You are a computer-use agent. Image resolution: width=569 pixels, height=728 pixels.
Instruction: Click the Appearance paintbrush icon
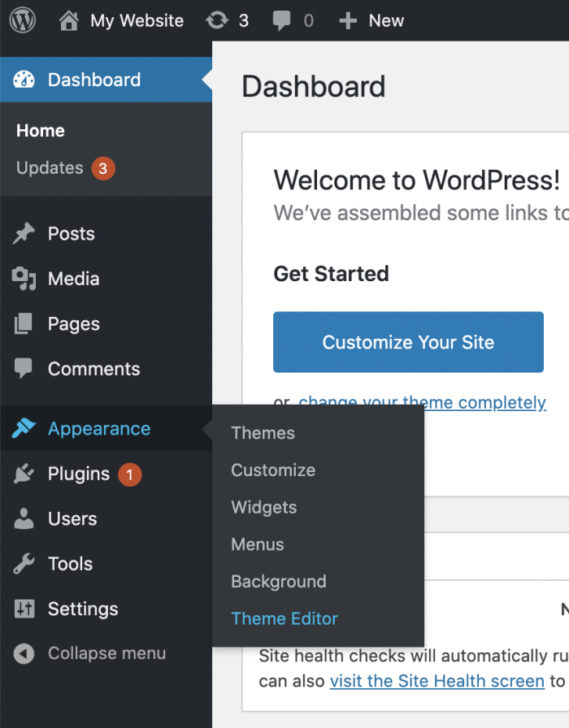pyautogui.click(x=24, y=428)
